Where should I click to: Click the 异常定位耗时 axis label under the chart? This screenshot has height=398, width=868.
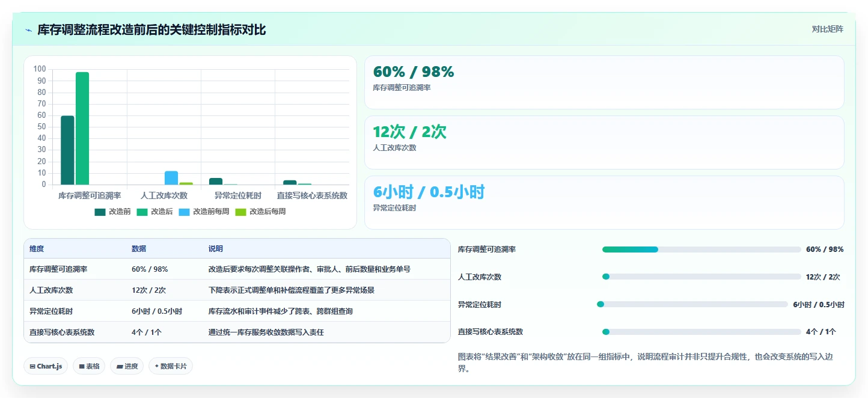click(x=238, y=195)
